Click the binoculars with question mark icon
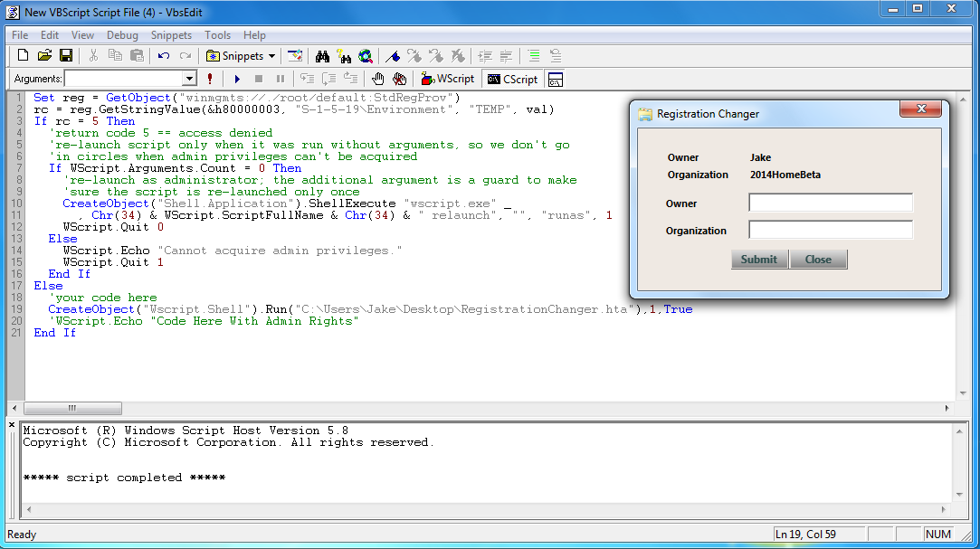Image resolution: width=980 pixels, height=549 pixels. (x=344, y=56)
